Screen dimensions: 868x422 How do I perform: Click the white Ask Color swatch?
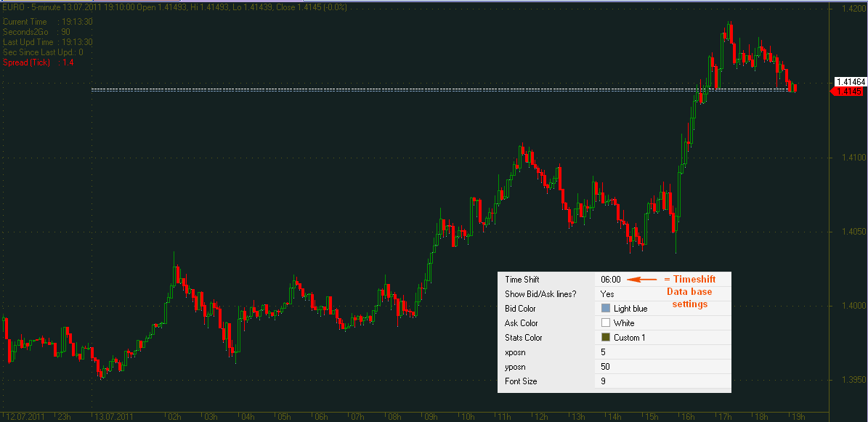[x=606, y=323]
